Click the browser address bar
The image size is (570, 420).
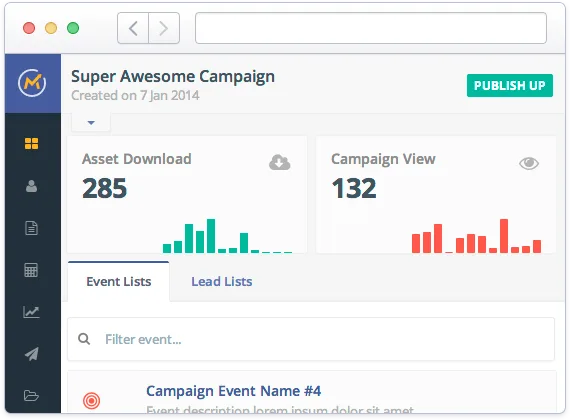[x=371, y=28]
